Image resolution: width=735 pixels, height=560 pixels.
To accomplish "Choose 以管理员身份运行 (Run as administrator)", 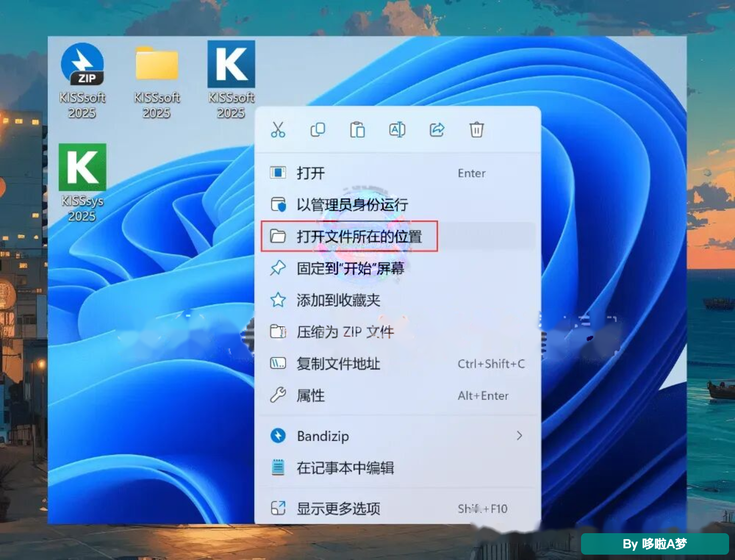I will click(x=398, y=204).
